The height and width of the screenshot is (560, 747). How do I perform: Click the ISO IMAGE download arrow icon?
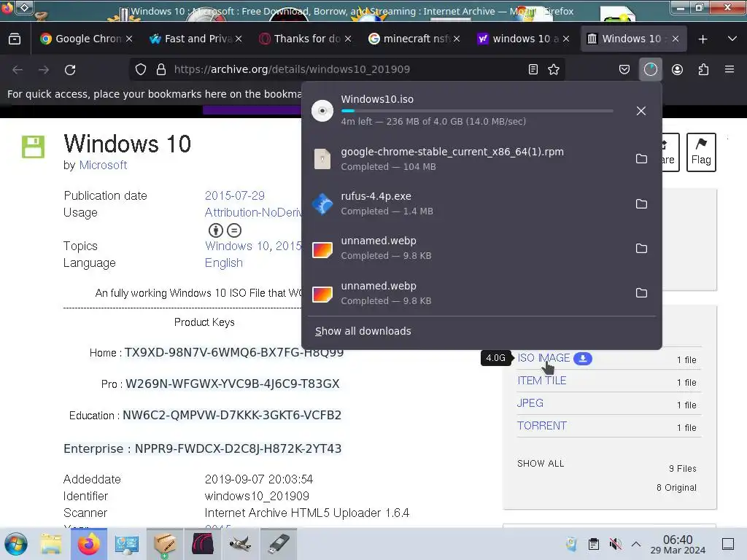point(583,359)
